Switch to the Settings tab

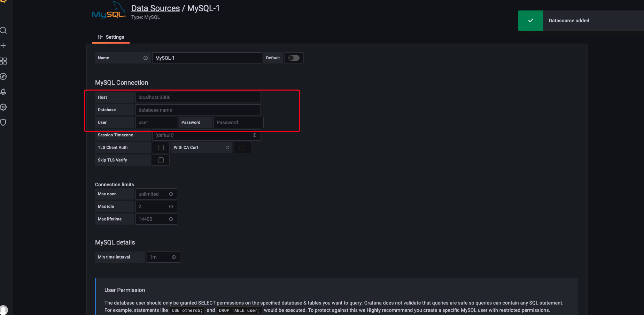111,37
